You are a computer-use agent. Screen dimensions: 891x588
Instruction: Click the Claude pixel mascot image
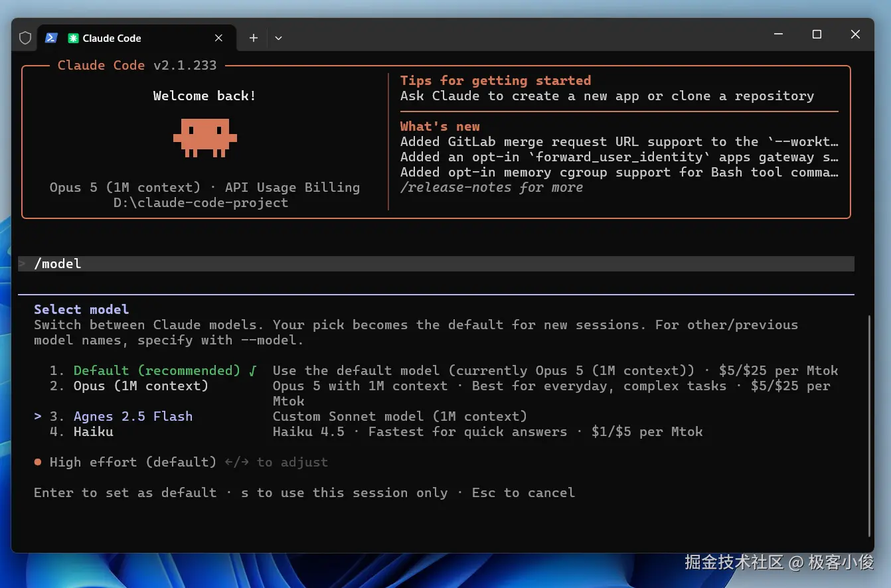click(x=204, y=137)
